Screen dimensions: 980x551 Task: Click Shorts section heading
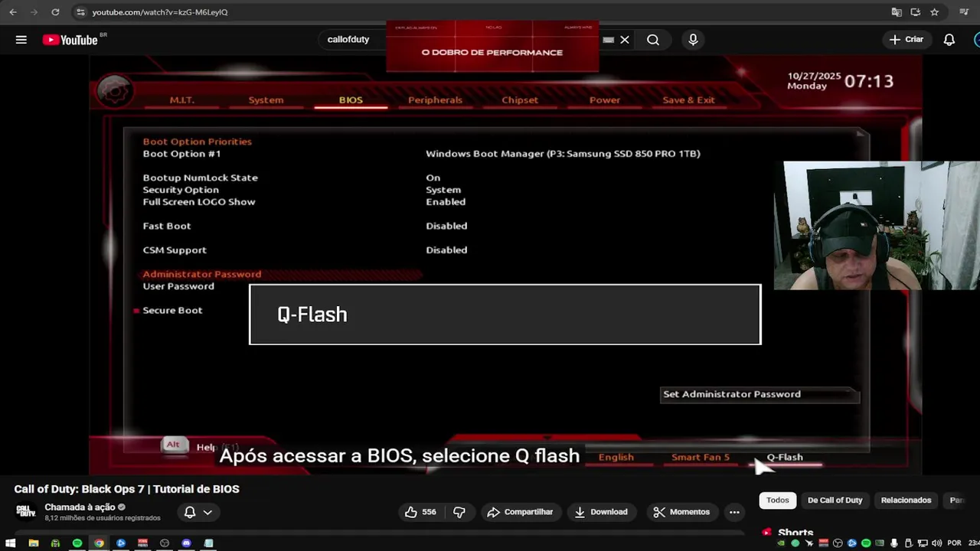point(795,533)
